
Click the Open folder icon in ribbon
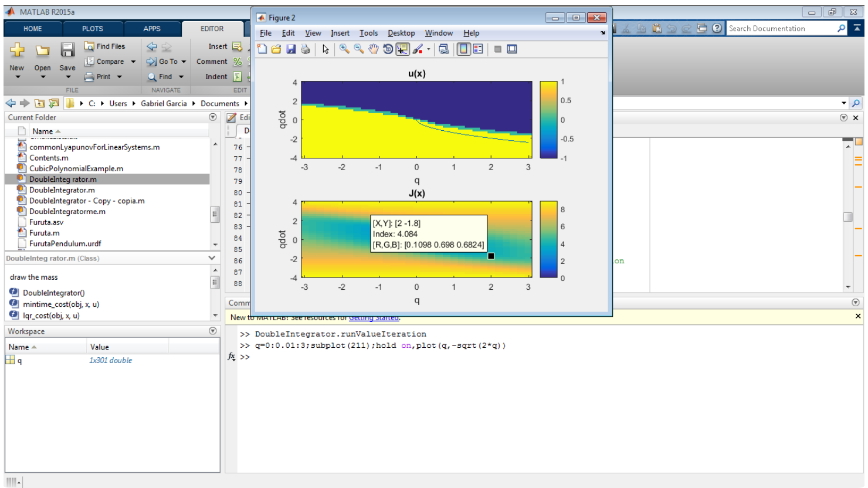click(42, 51)
